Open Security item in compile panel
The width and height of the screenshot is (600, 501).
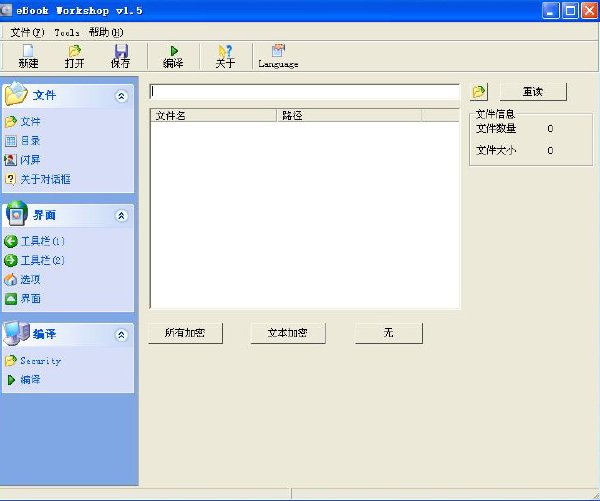point(33,361)
